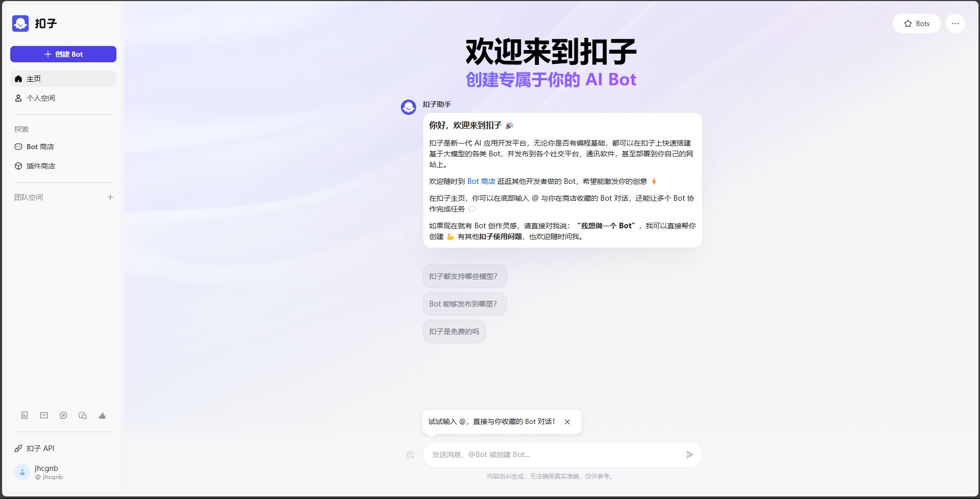980x499 pixels.
Task: Click the WeChat icon in sidebar
Action: (83, 415)
